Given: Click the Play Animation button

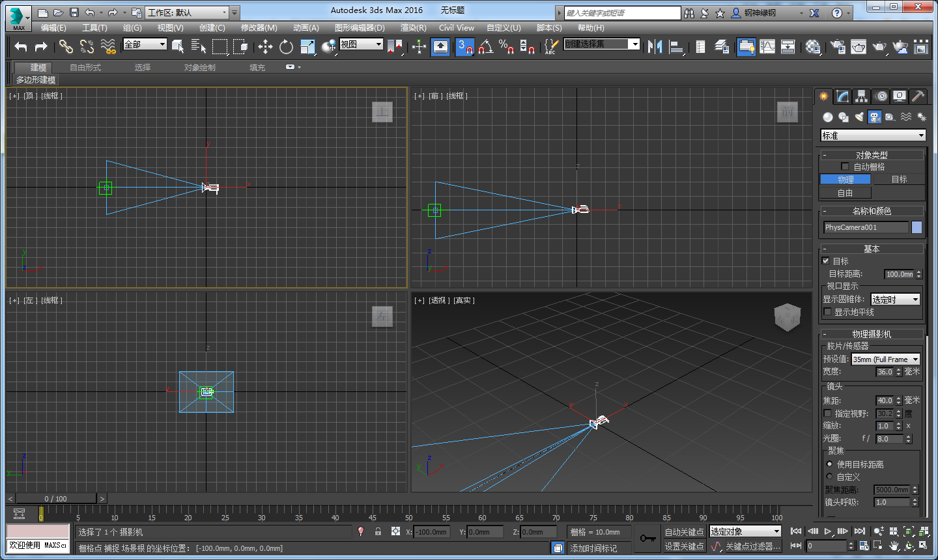Looking at the screenshot, I should (x=828, y=531).
